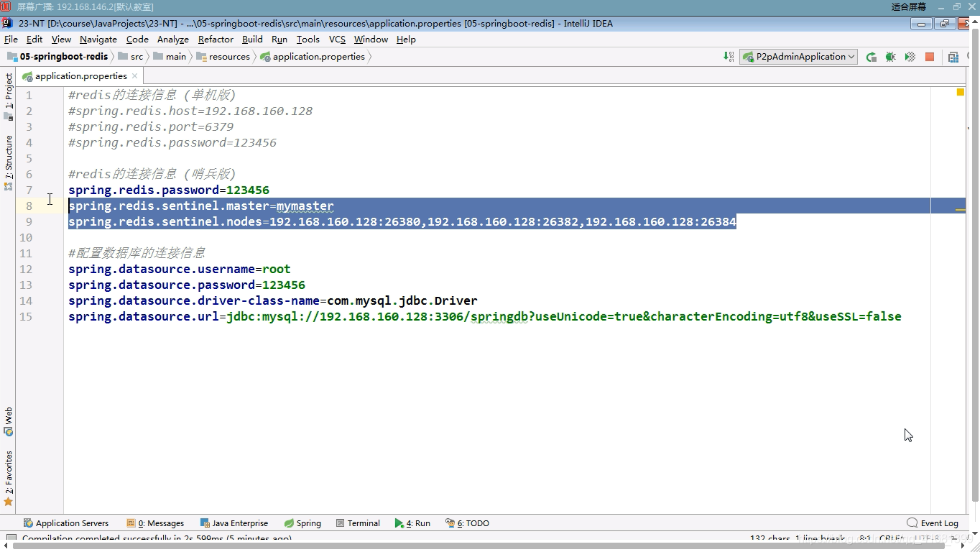980x552 pixels.
Task: Open the File menu
Action: click(11, 40)
